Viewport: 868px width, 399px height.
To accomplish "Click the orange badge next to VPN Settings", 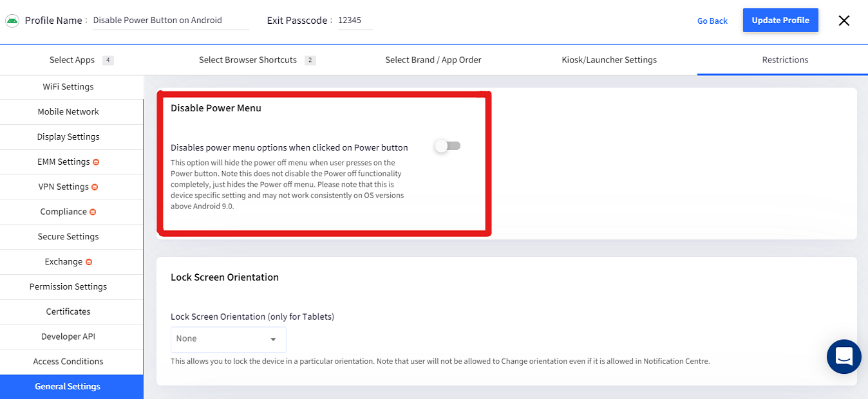I will click(95, 187).
